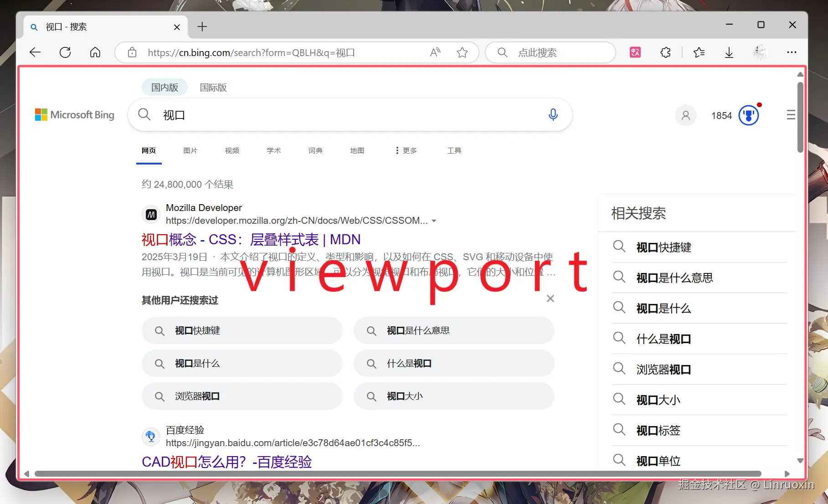
Task: Dismiss the 其他用户还搜索过 section
Action: coord(550,298)
